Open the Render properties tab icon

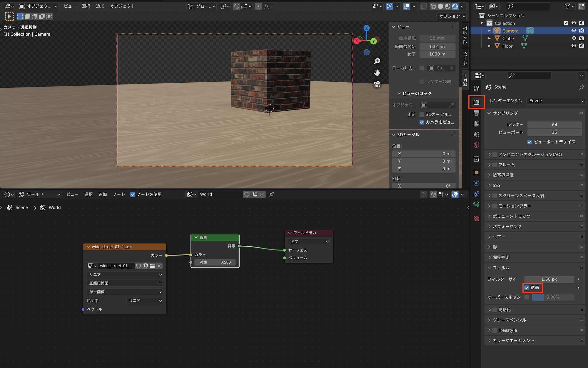(x=476, y=102)
